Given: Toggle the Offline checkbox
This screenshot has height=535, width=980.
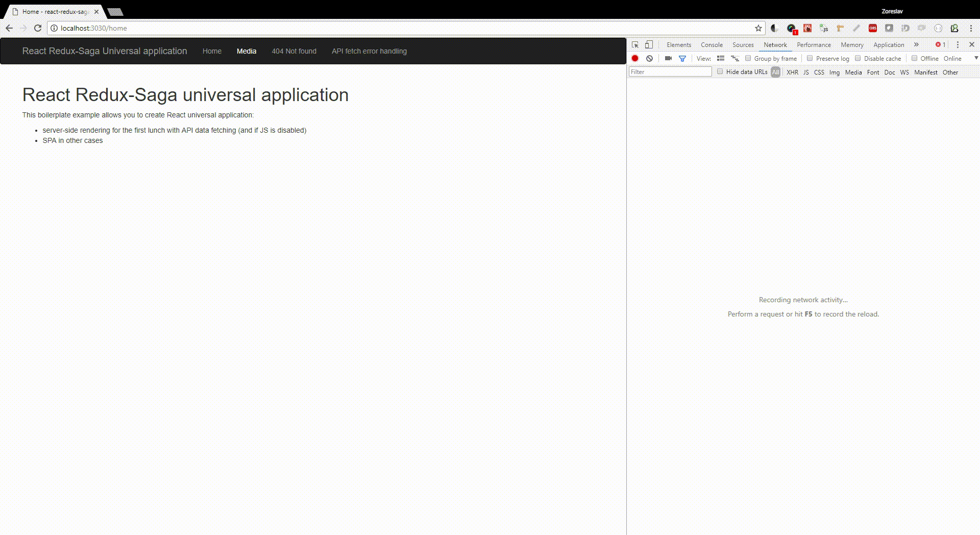Looking at the screenshot, I should click(x=915, y=58).
